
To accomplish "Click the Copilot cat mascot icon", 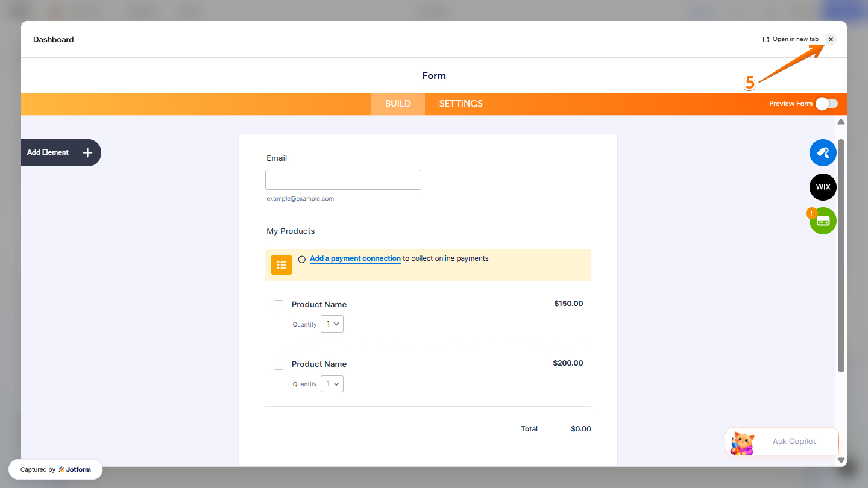I will pyautogui.click(x=743, y=443).
